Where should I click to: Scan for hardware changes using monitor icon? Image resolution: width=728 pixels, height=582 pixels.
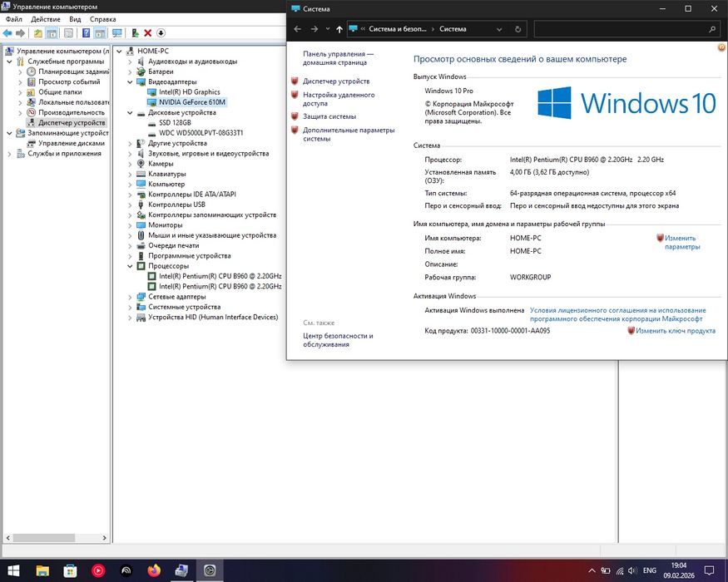(x=117, y=33)
